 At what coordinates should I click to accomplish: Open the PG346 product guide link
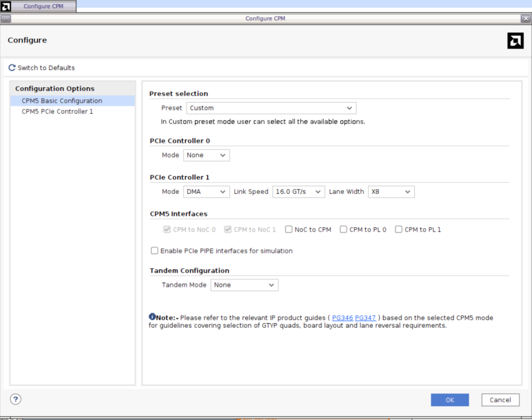[342, 318]
